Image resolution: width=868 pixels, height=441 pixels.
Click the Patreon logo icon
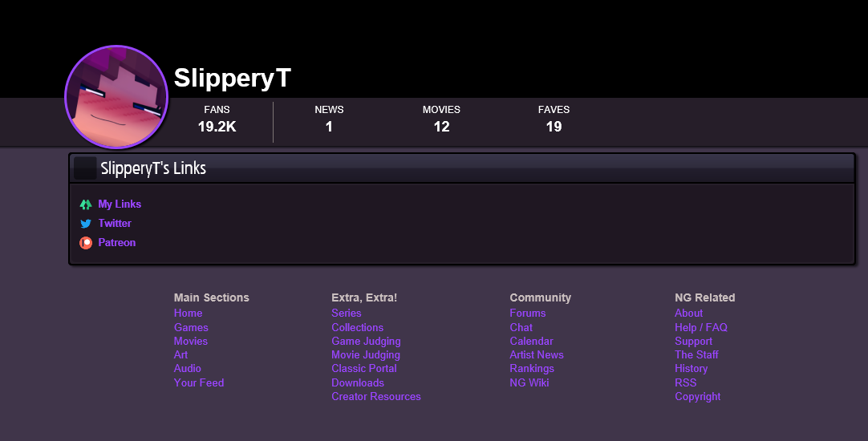tap(86, 243)
